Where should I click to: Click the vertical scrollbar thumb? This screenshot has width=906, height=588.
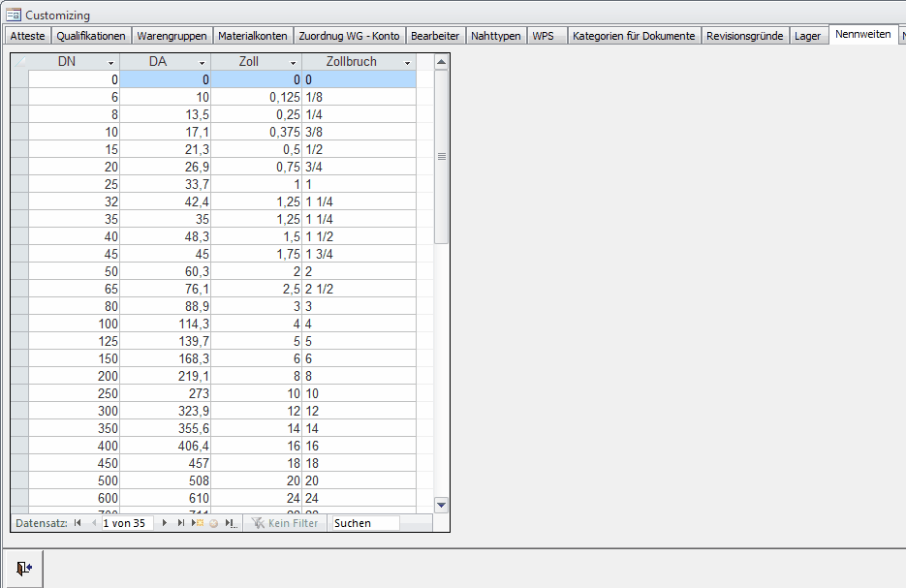click(441, 155)
